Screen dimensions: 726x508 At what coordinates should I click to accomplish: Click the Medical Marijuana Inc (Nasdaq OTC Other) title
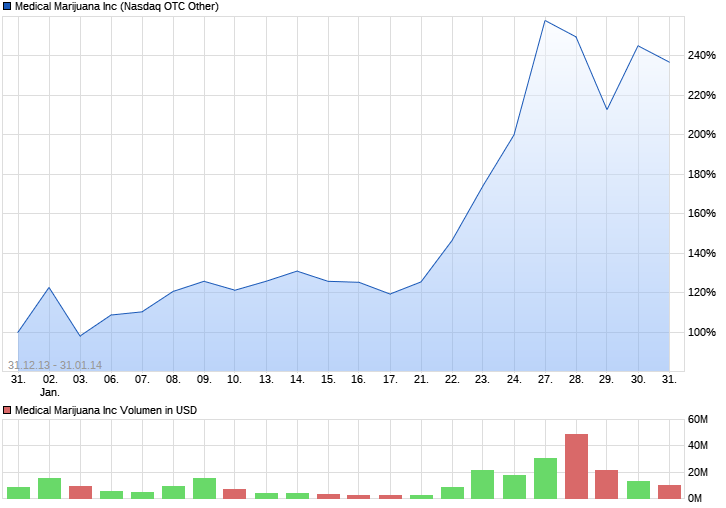tap(117, 6)
